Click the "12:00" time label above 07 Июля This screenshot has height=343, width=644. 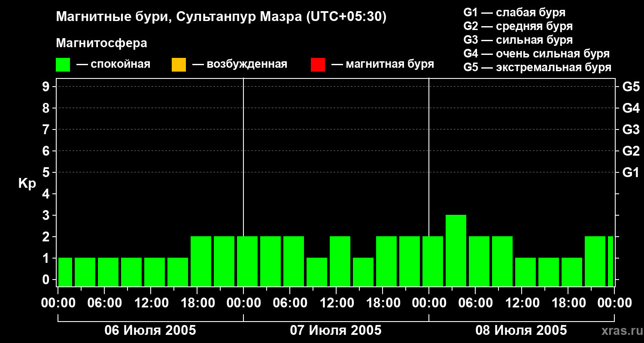point(337,303)
